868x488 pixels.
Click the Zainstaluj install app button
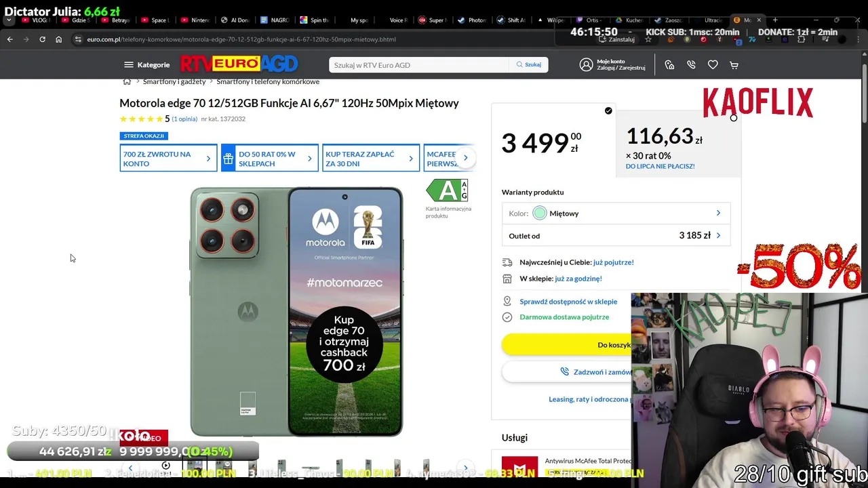(x=616, y=39)
